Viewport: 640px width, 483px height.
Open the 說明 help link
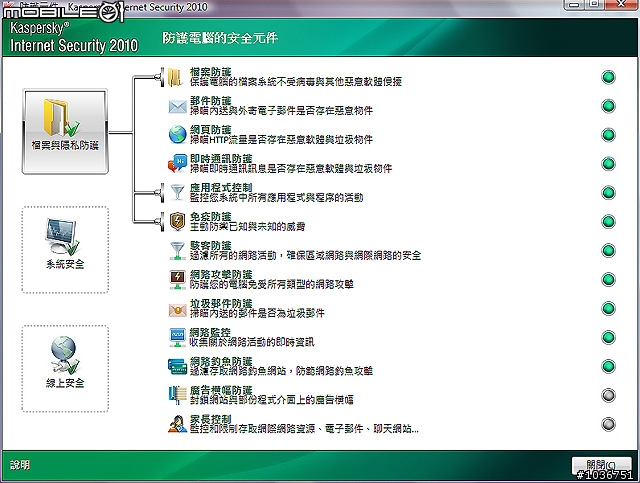(20, 465)
